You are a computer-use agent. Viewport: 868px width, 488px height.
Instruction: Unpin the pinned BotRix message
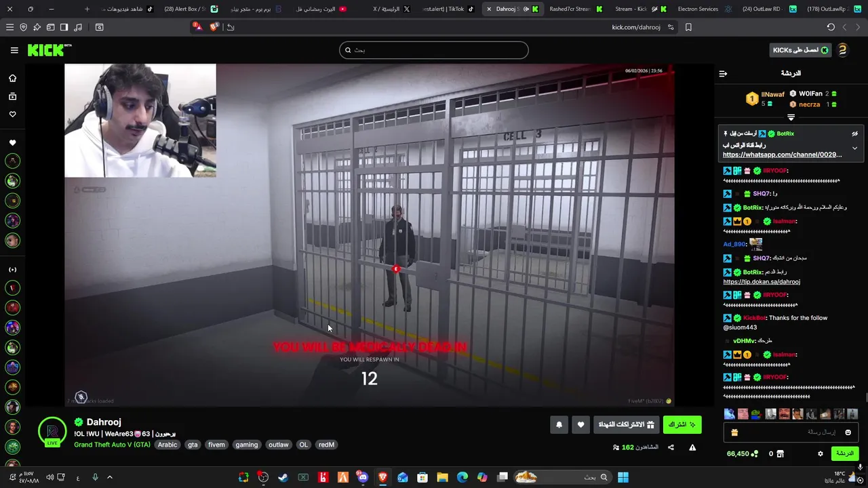point(854,134)
